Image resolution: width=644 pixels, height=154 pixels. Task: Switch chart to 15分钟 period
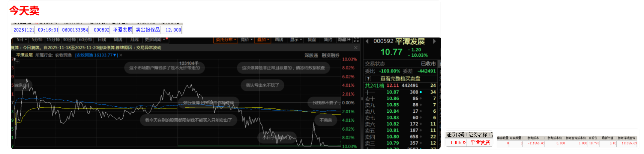53,40
